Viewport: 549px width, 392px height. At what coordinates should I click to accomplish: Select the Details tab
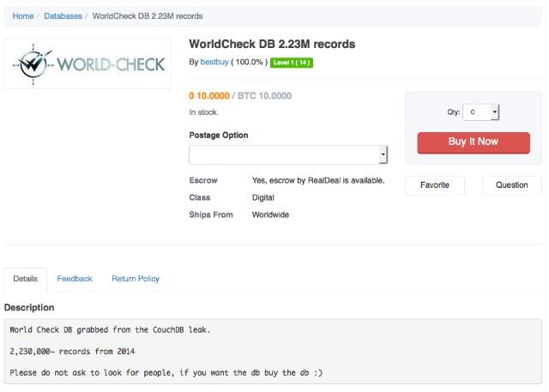(26, 279)
